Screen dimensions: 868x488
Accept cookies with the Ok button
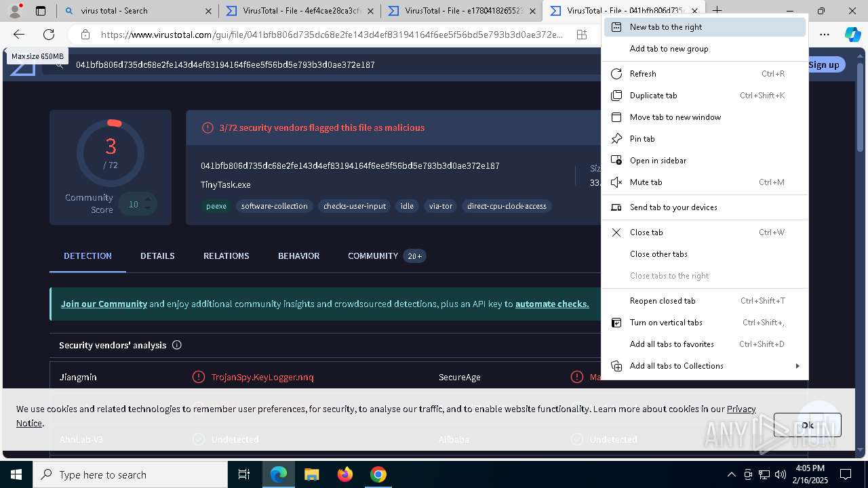coord(808,425)
